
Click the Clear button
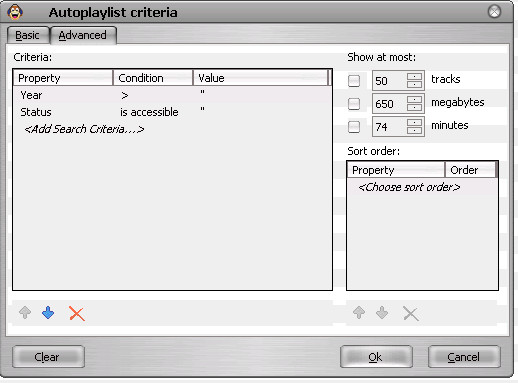pyautogui.click(x=48, y=357)
